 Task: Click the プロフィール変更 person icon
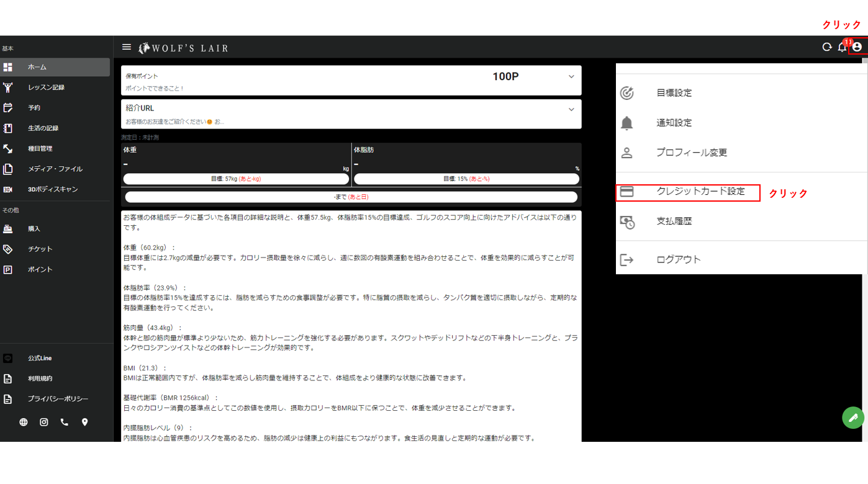point(627,153)
